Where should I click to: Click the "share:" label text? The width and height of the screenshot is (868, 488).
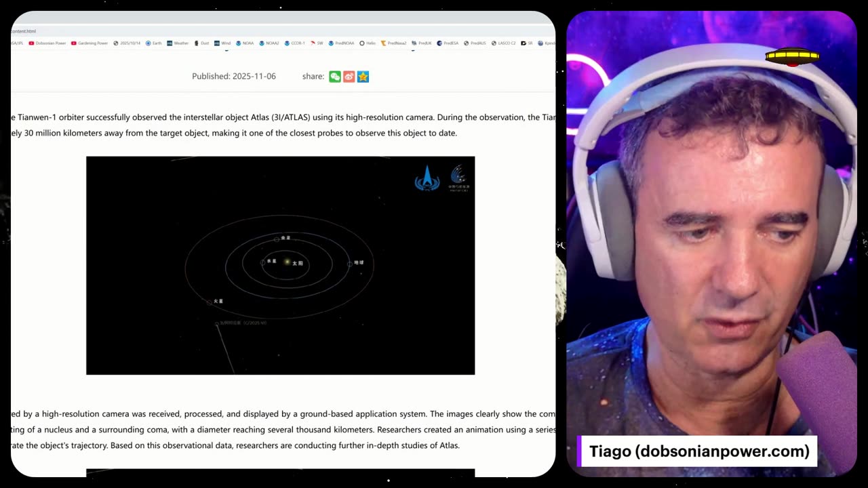click(313, 77)
